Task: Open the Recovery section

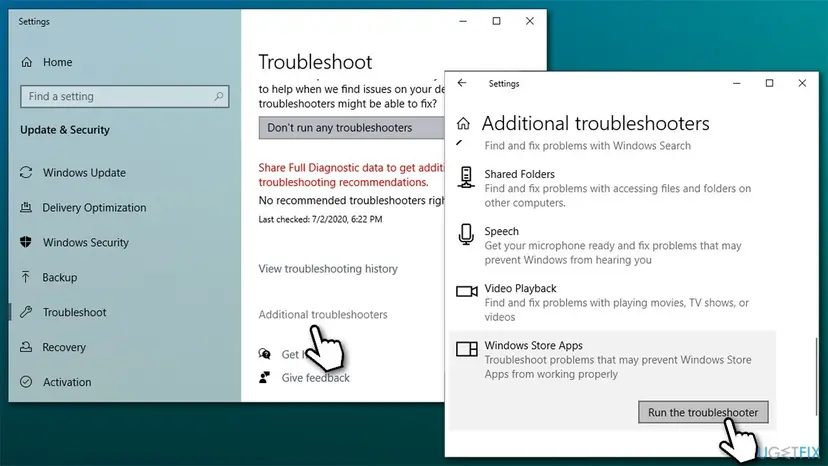Action: (x=64, y=347)
